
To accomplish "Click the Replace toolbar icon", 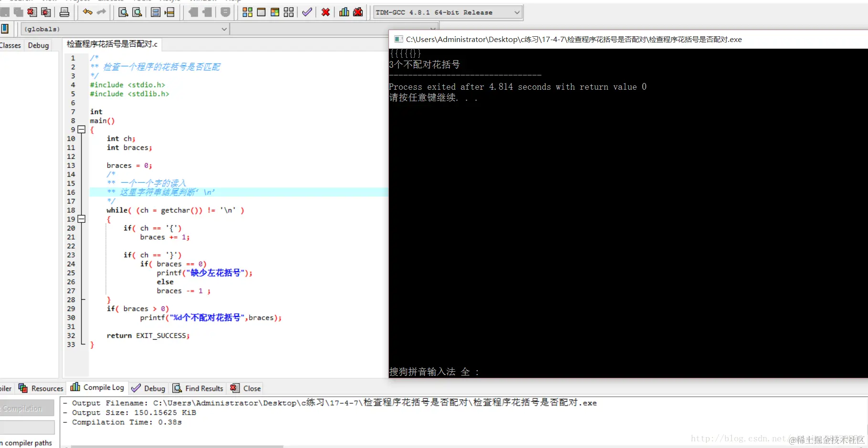I will pyautogui.click(x=137, y=12).
